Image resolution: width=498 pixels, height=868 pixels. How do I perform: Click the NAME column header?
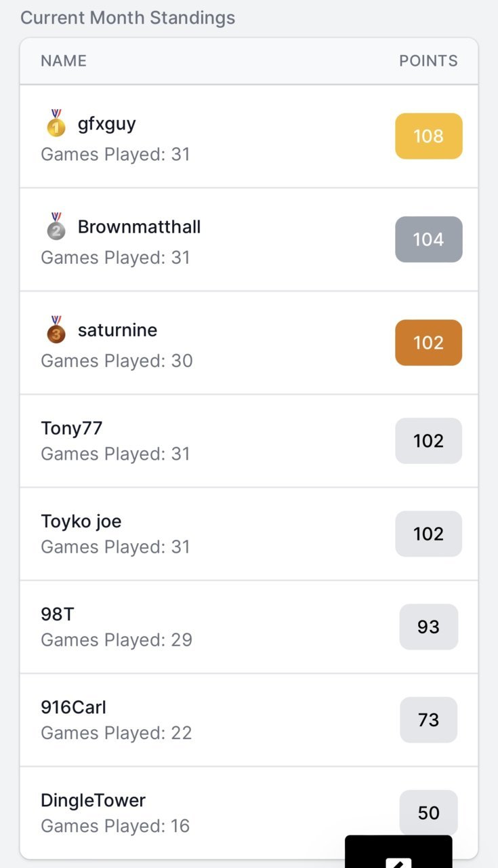coord(64,61)
